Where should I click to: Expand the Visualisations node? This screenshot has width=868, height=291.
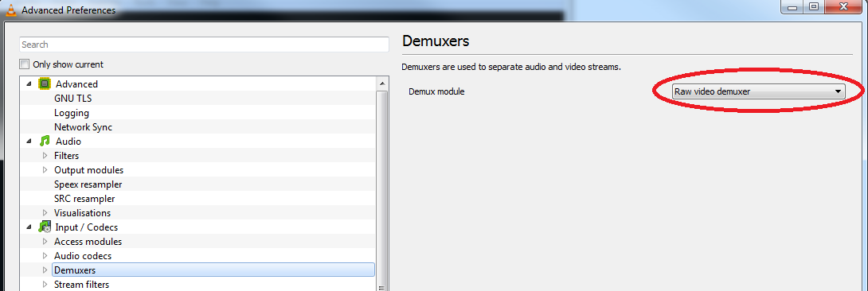45,212
